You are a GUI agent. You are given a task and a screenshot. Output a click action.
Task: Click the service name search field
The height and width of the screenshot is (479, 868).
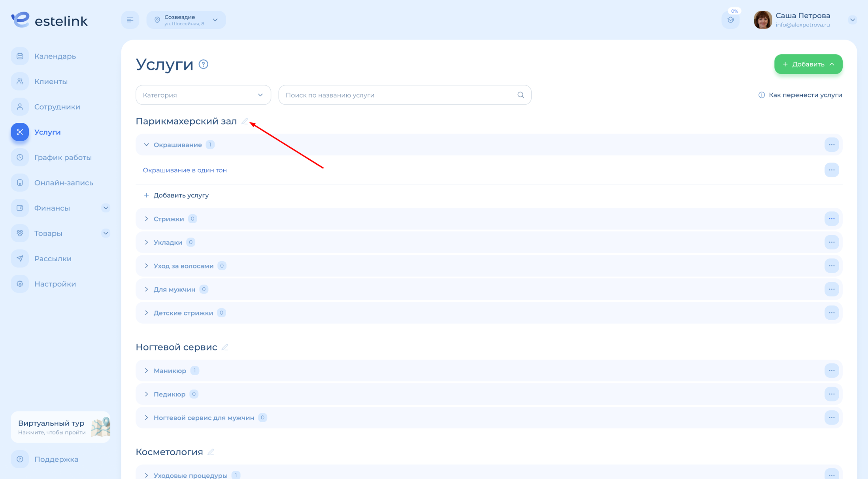coord(405,95)
